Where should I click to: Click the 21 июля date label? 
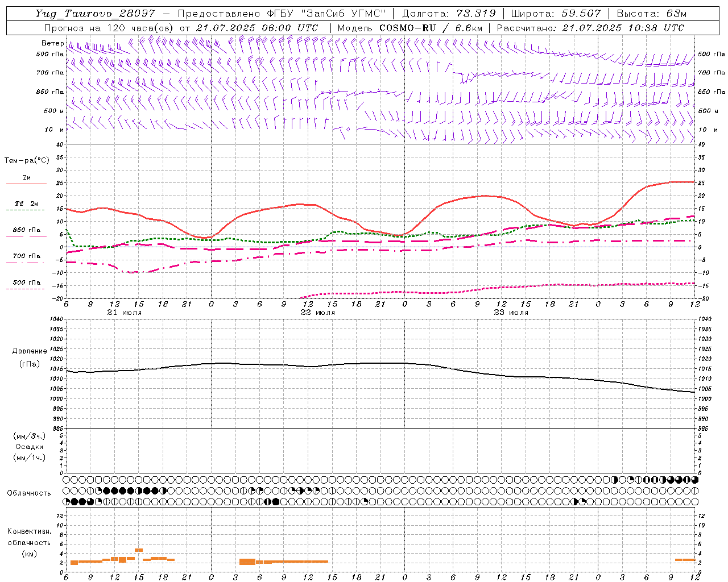click(125, 313)
